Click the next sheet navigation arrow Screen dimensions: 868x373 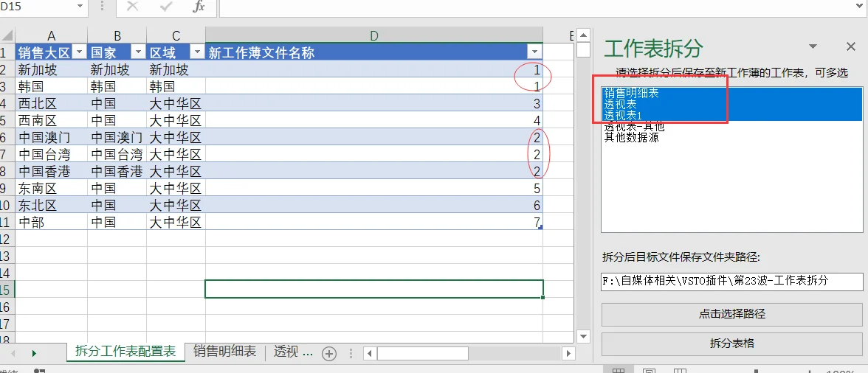pos(34,353)
